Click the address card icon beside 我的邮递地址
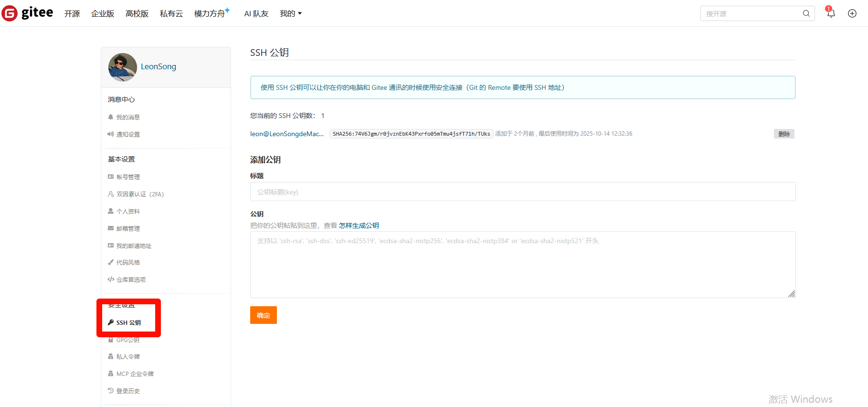868x407 pixels. [x=111, y=246]
